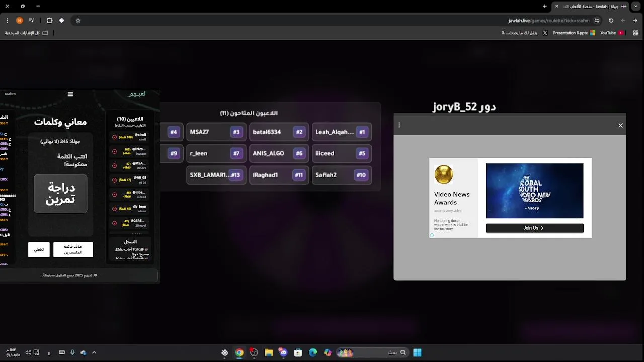
Task: Select player card Leah_Alqah #1
Action: [342, 132]
